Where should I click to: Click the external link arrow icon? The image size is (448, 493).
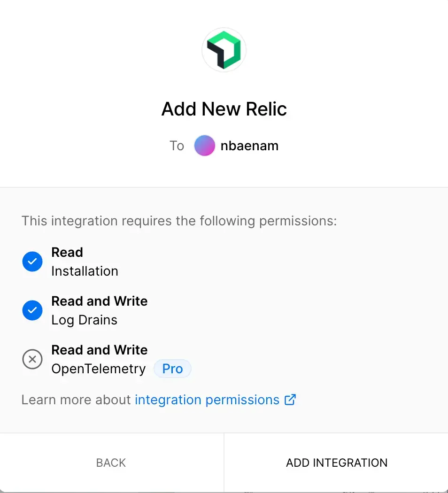pyautogui.click(x=291, y=400)
